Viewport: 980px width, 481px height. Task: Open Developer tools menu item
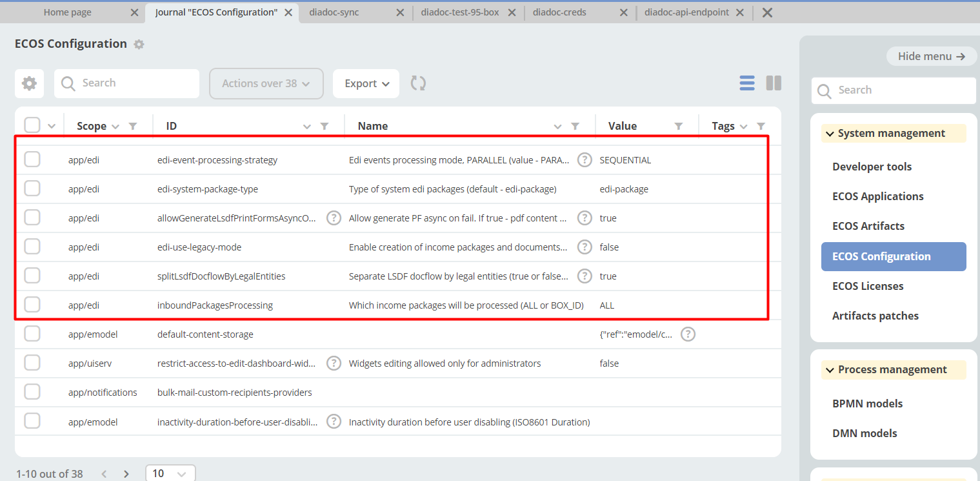[872, 167]
